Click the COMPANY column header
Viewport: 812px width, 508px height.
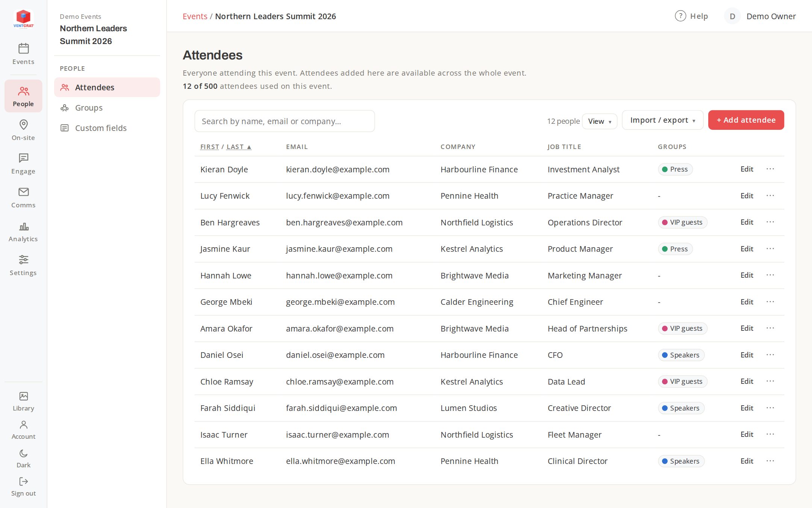[458, 147]
